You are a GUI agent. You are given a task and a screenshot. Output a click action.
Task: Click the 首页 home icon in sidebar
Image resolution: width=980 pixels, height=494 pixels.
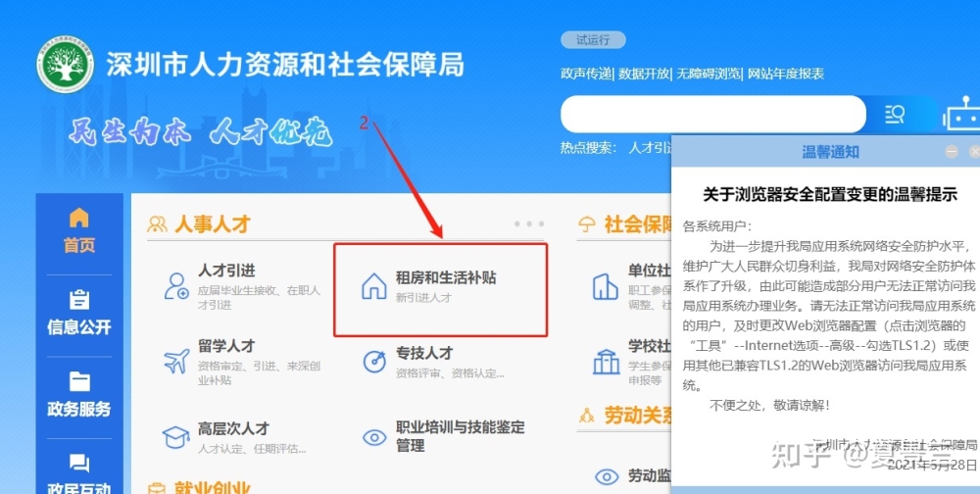[x=78, y=218]
